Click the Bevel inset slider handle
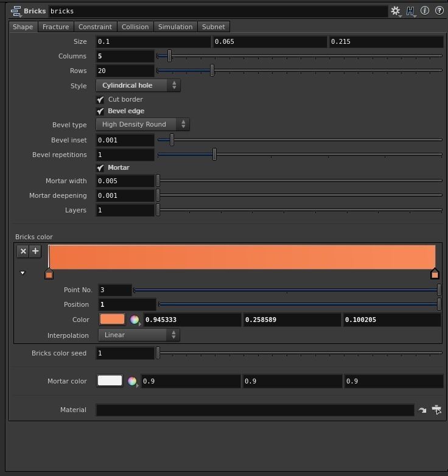 (172, 139)
